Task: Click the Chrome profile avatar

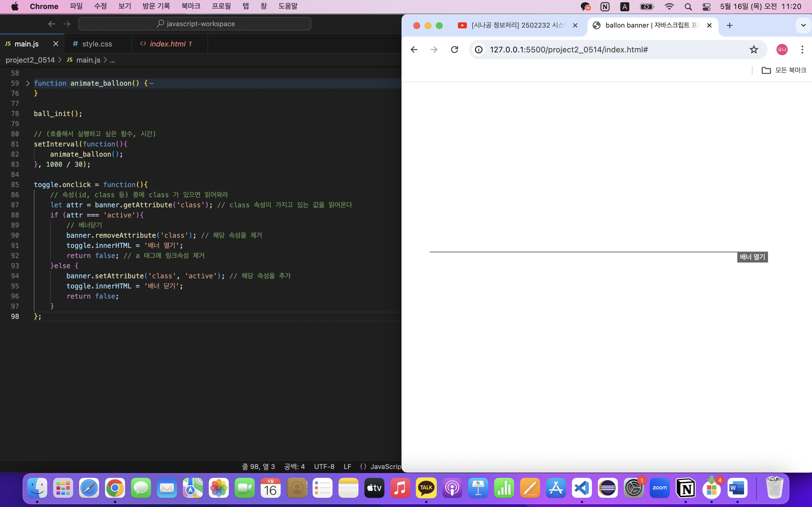Action: tap(782, 50)
